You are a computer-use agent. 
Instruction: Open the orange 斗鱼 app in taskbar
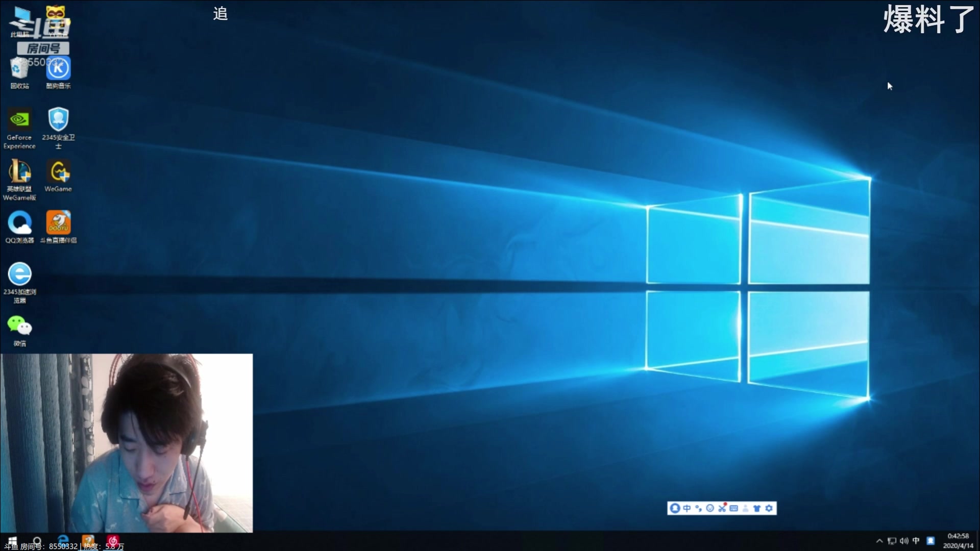click(x=88, y=540)
